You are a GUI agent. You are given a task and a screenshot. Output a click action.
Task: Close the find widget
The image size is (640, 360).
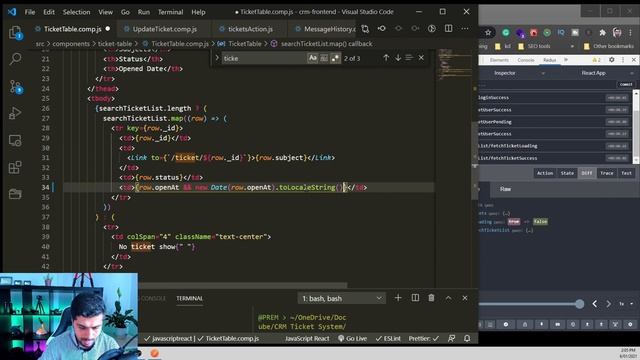pos(421,58)
